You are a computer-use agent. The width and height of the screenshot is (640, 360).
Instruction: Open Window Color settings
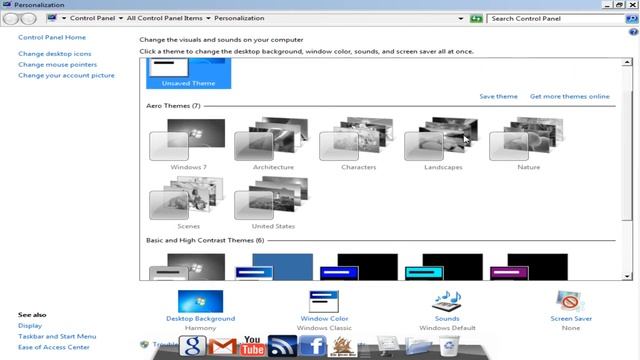pos(324,306)
